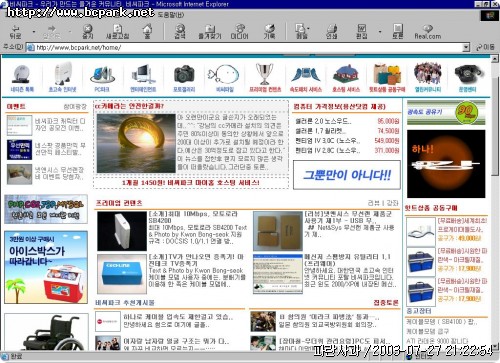Click the Real.com toolbar icon
The height and width of the screenshot is (363, 500).
pos(428,31)
